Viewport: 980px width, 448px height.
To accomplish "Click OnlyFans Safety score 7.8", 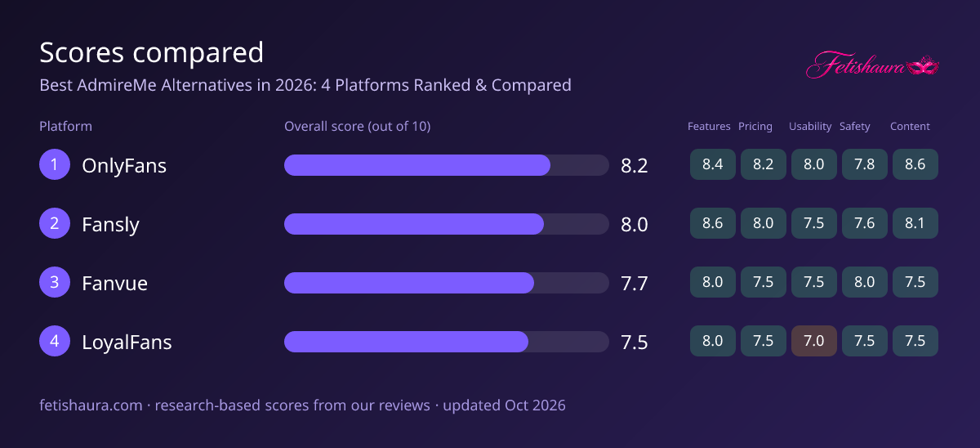I will click(x=865, y=164).
